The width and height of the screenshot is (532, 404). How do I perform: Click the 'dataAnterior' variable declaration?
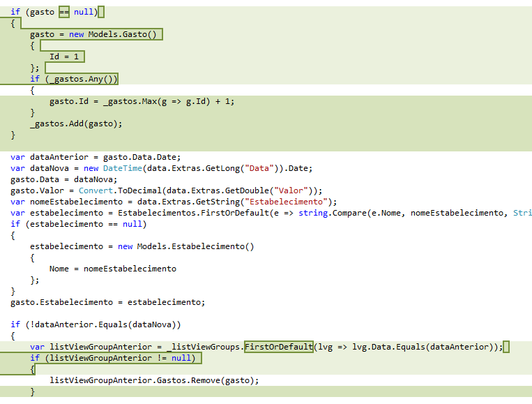59,157
